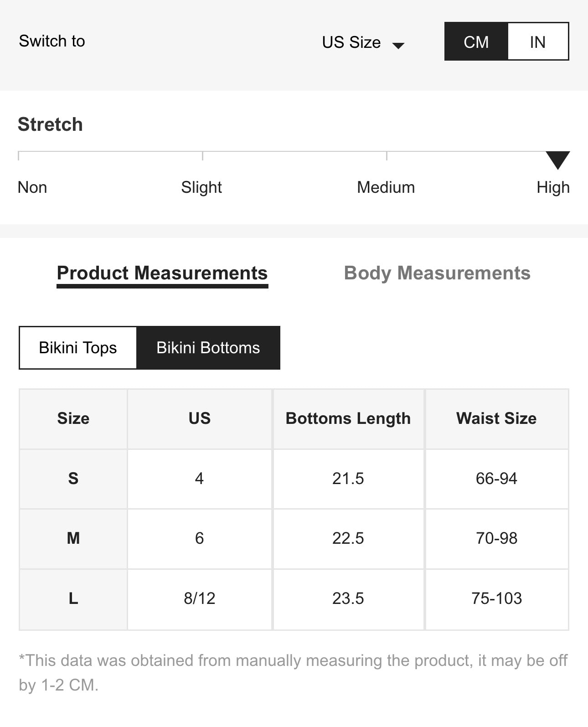Image resolution: width=588 pixels, height=727 pixels.
Task: Click the 66-94 waist size cell
Action: [496, 479]
